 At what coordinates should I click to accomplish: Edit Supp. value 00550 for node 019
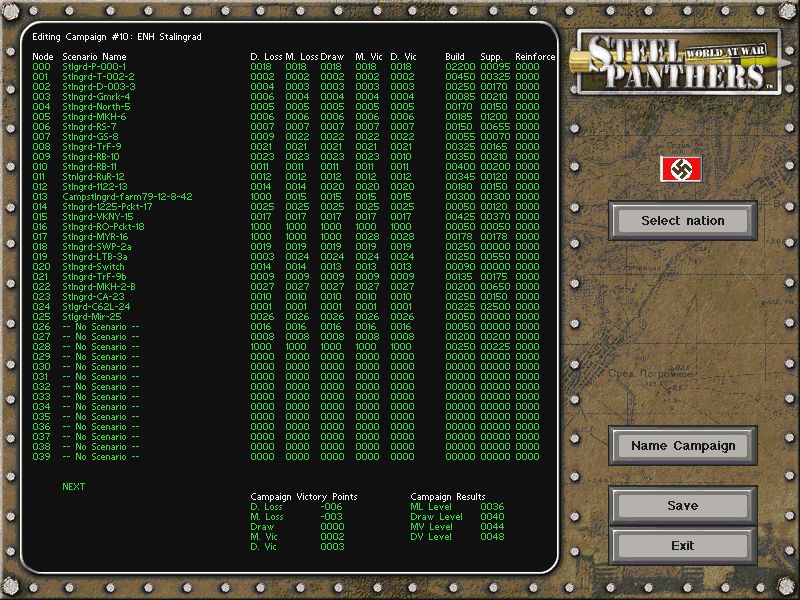click(x=495, y=257)
